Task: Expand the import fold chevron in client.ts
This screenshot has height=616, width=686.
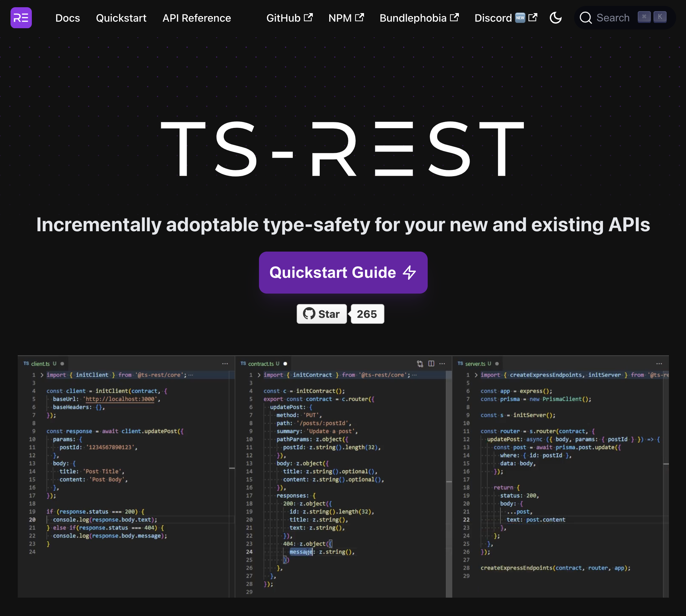Action: [42, 375]
